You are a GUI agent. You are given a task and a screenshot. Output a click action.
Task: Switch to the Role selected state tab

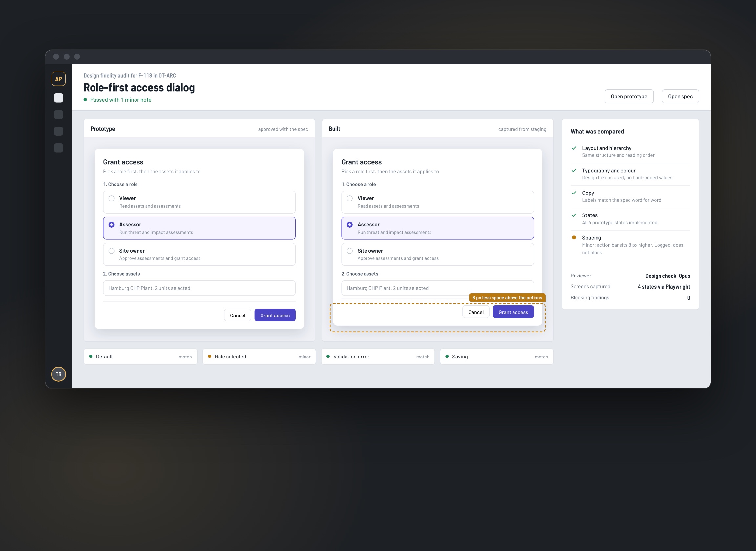point(259,357)
